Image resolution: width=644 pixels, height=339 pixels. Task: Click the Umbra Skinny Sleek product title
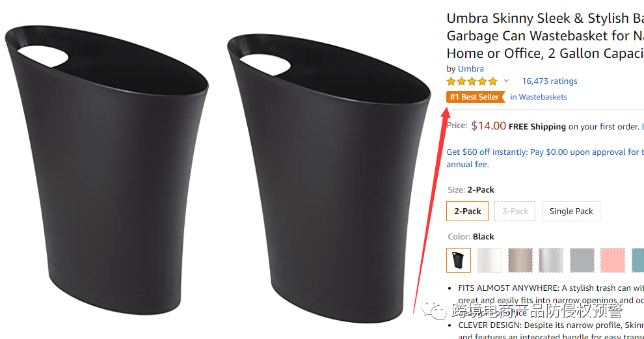(543, 36)
